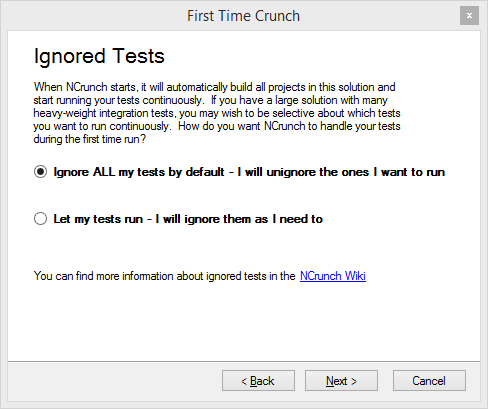Click the 'You can find more information' sentence
This screenshot has width=488, height=409.
coord(164,276)
